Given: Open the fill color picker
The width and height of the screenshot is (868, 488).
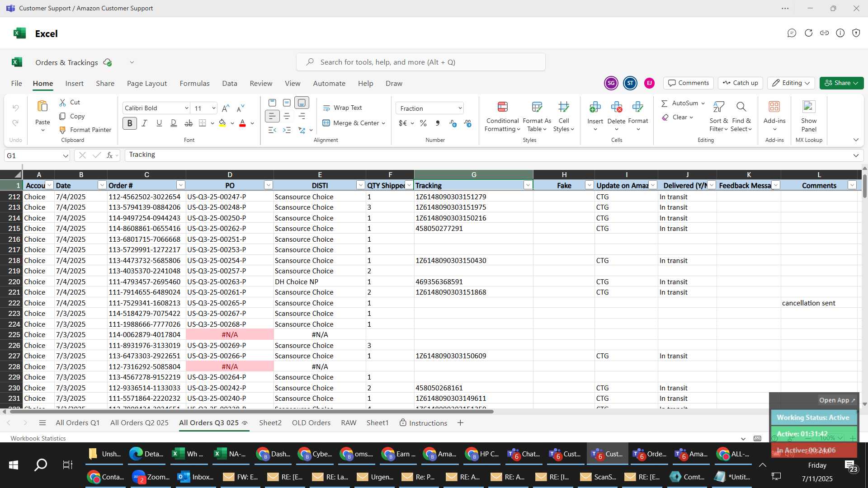Looking at the screenshot, I should pyautogui.click(x=232, y=123).
